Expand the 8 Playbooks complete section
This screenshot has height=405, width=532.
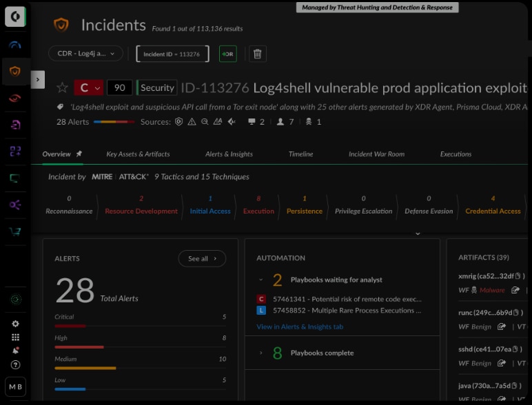click(260, 353)
